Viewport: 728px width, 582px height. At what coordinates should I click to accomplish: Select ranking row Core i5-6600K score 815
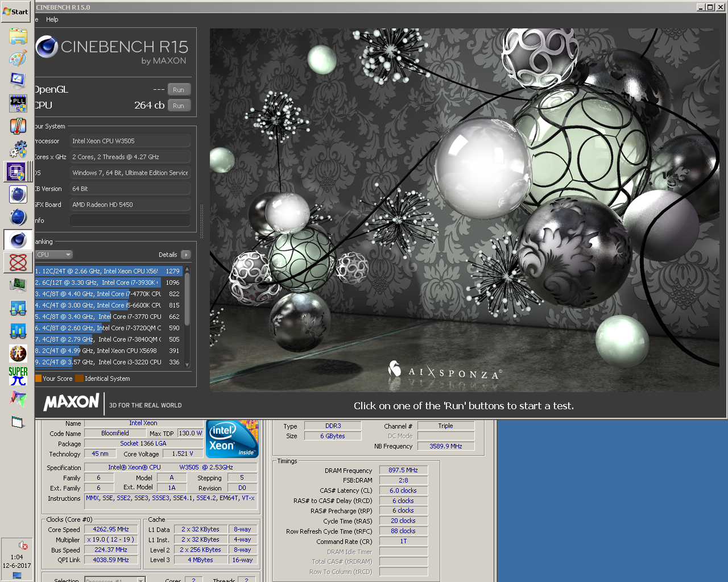click(x=109, y=305)
